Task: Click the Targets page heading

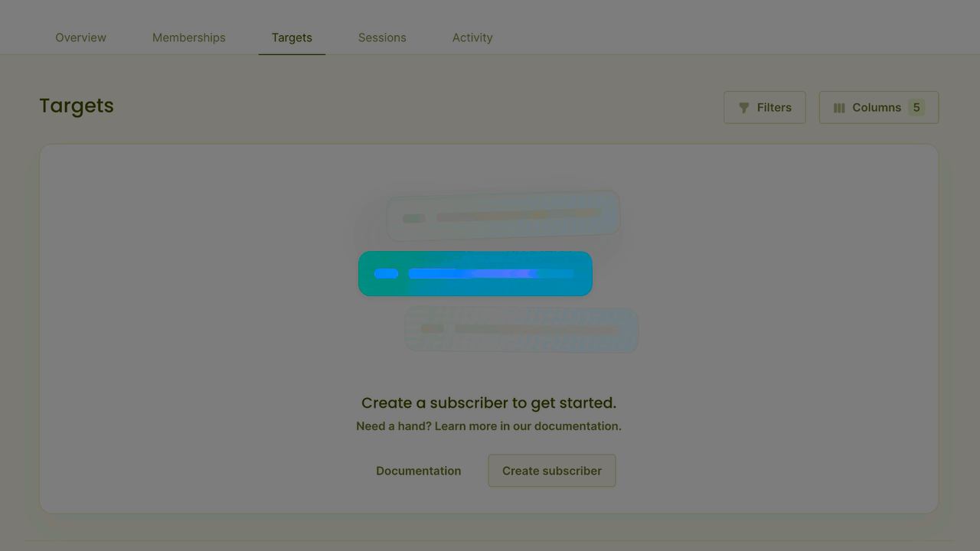Action: (x=77, y=106)
